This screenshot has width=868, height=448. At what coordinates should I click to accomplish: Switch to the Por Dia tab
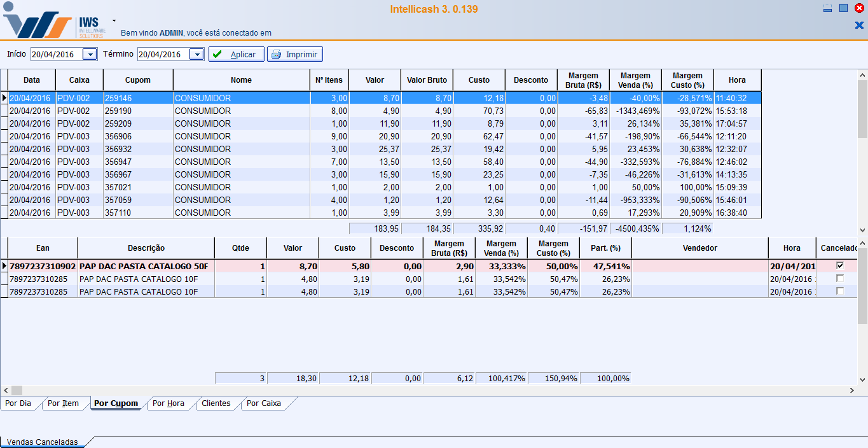pos(18,403)
